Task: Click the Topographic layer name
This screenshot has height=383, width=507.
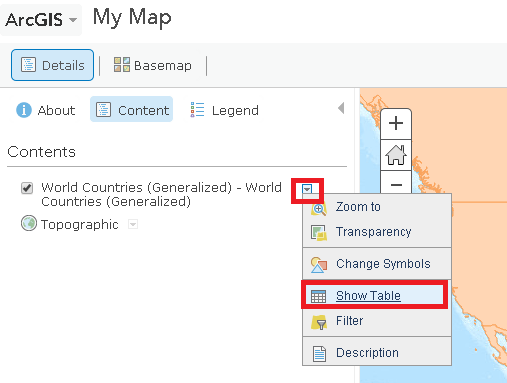Action: tap(80, 225)
